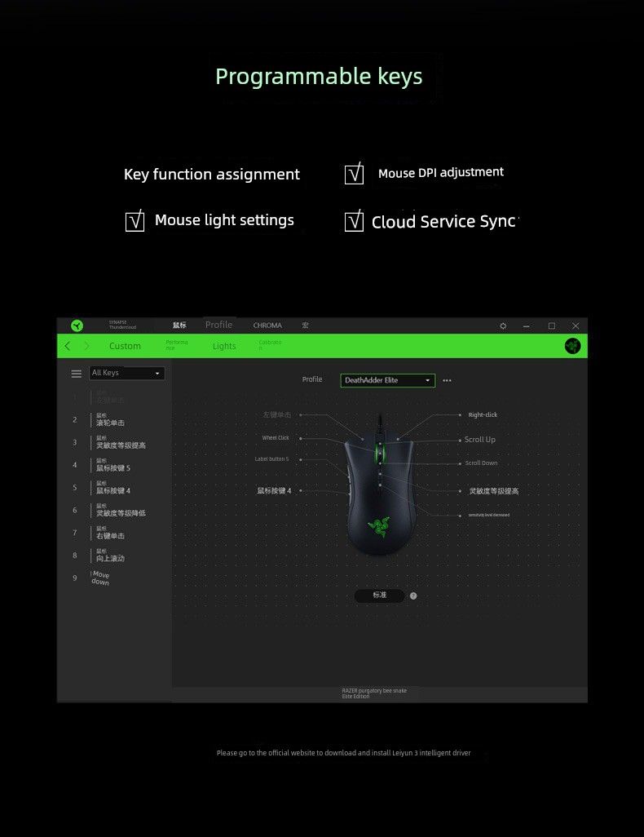Click the sensitivity level decreased label
Screen dimensions: 644x837
[489, 515]
